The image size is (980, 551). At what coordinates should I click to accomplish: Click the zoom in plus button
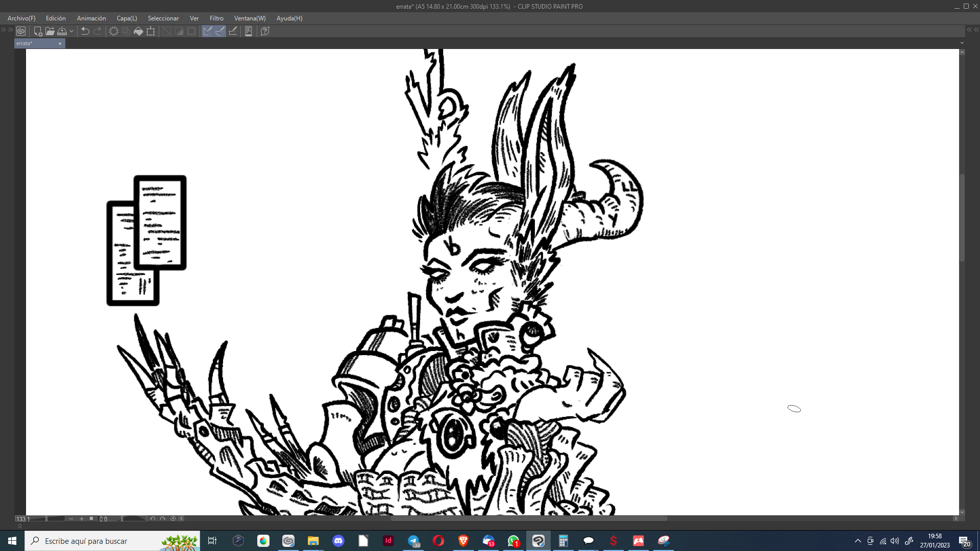tap(82, 519)
